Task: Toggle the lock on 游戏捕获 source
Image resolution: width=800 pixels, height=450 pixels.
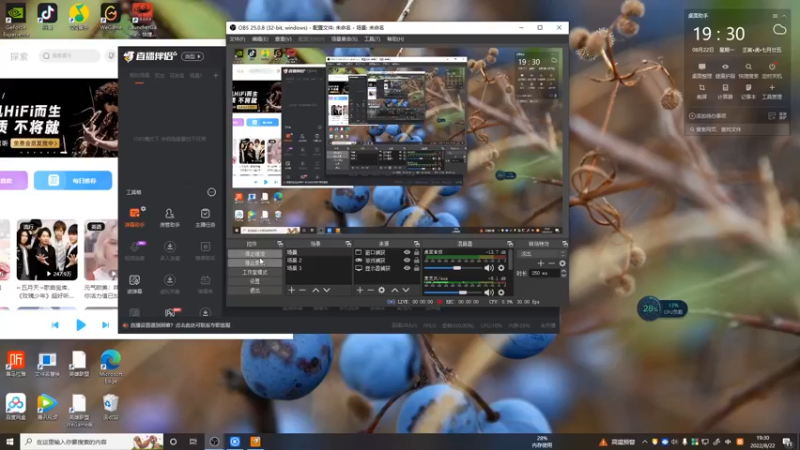Action: tap(416, 260)
